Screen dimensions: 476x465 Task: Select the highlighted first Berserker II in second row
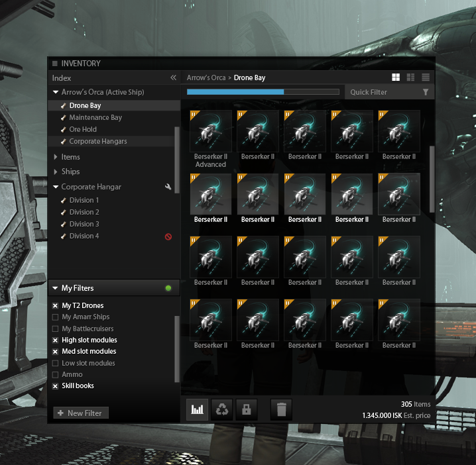(211, 199)
